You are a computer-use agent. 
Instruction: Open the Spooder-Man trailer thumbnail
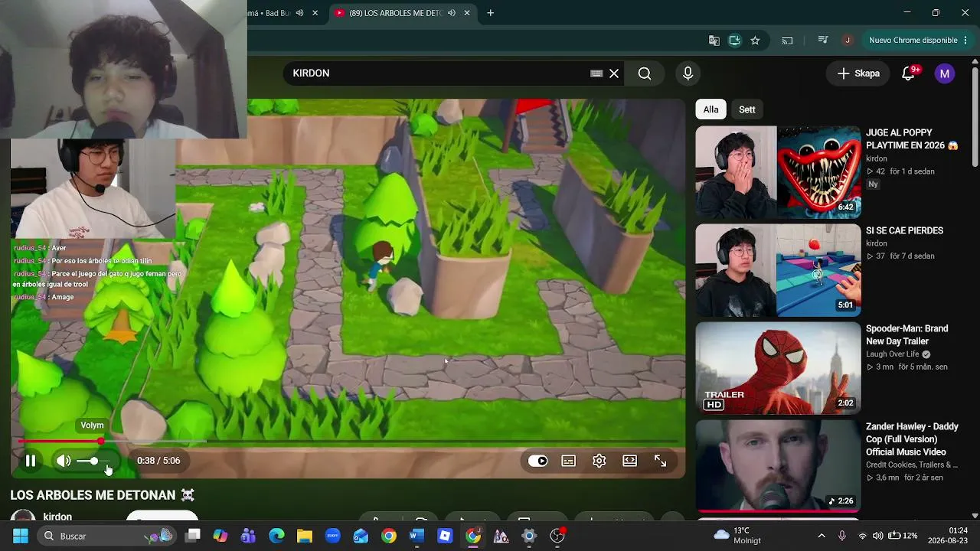tap(779, 368)
